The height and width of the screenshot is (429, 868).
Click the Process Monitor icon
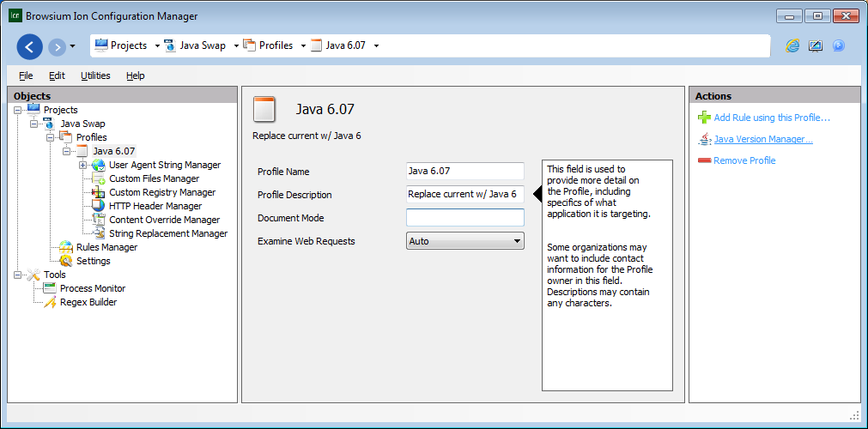click(50, 288)
